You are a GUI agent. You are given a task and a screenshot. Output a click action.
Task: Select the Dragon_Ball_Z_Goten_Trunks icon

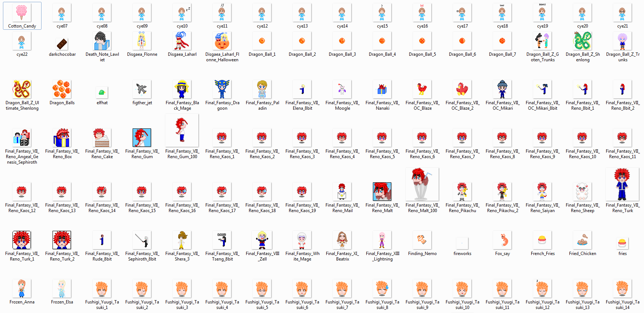tap(543, 41)
